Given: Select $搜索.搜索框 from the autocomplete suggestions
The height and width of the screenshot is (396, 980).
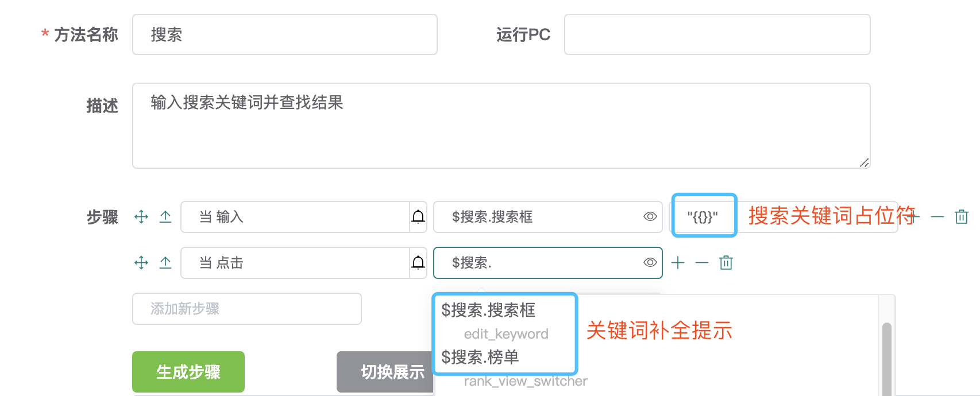Looking at the screenshot, I should tap(488, 311).
